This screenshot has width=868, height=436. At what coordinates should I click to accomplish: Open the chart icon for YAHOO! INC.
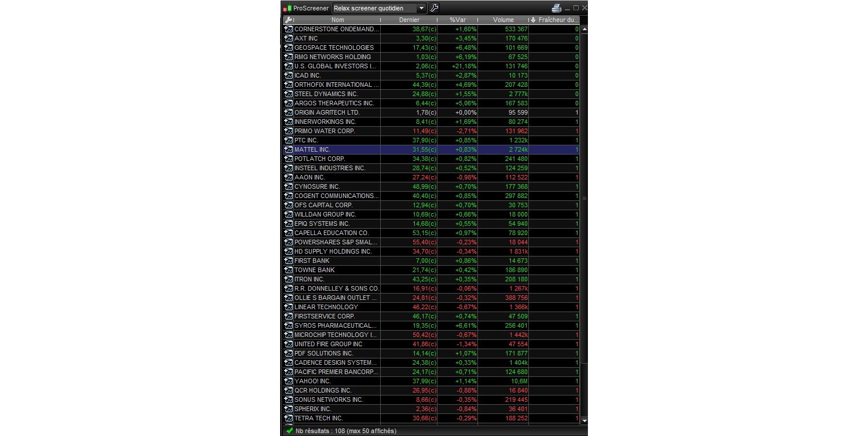point(289,381)
